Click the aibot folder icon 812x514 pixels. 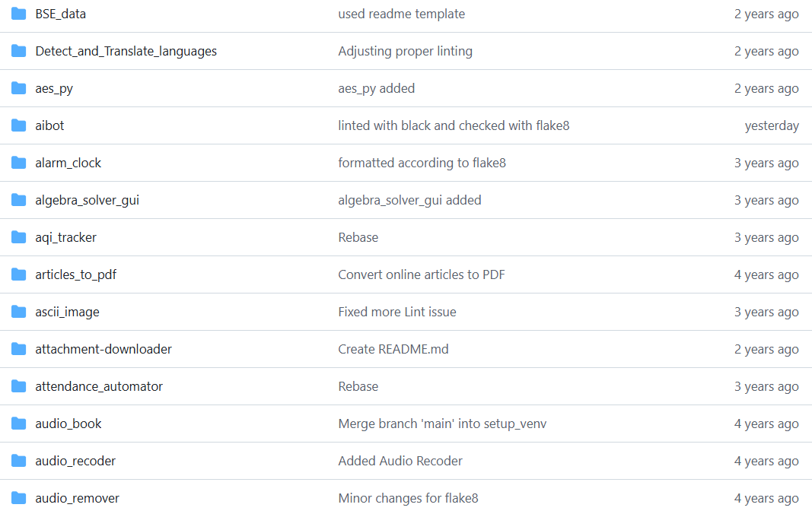coord(18,125)
